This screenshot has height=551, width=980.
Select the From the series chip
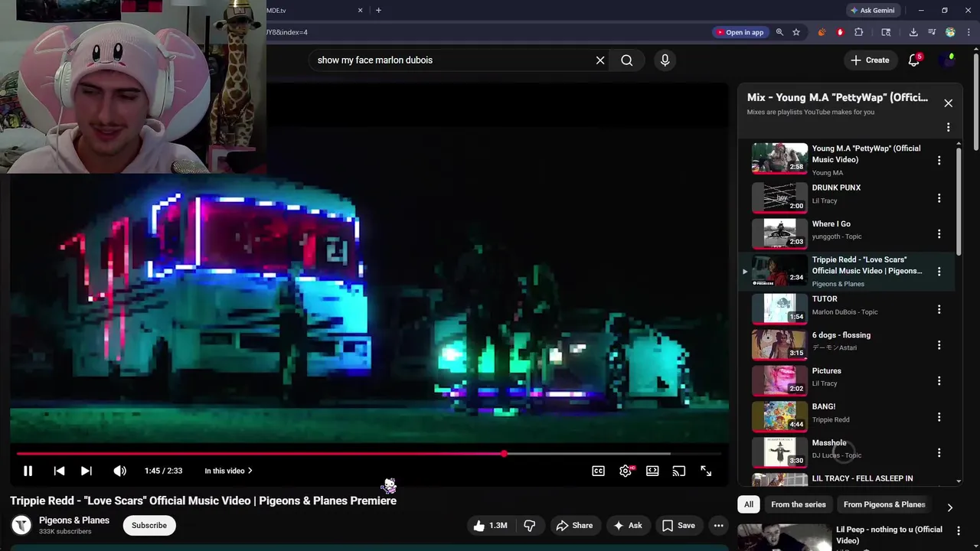coord(799,504)
